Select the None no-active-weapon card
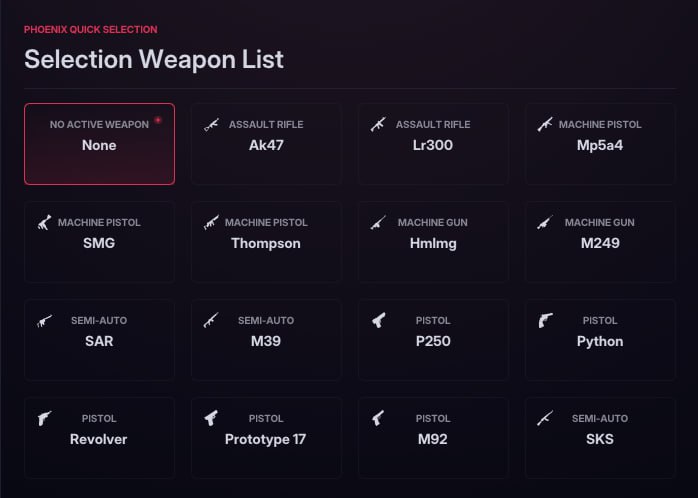698x498 pixels. 99,144
